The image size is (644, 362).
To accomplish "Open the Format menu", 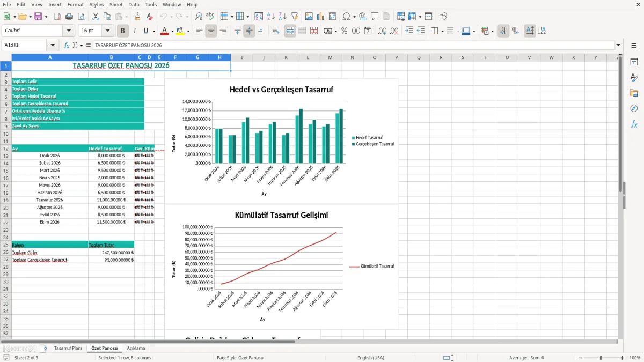I will click(x=75, y=4).
